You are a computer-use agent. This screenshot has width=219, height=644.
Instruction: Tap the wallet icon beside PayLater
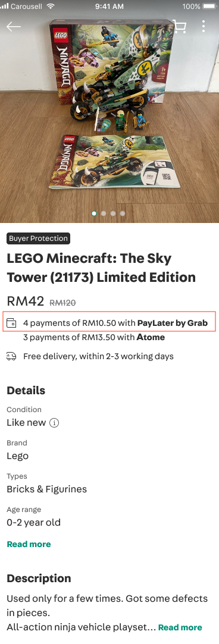[11, 323]
